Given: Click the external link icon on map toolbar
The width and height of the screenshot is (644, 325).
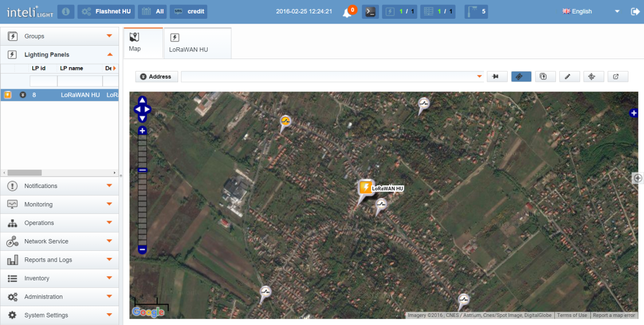Looking at the screenshot, I should pos(618,76).
